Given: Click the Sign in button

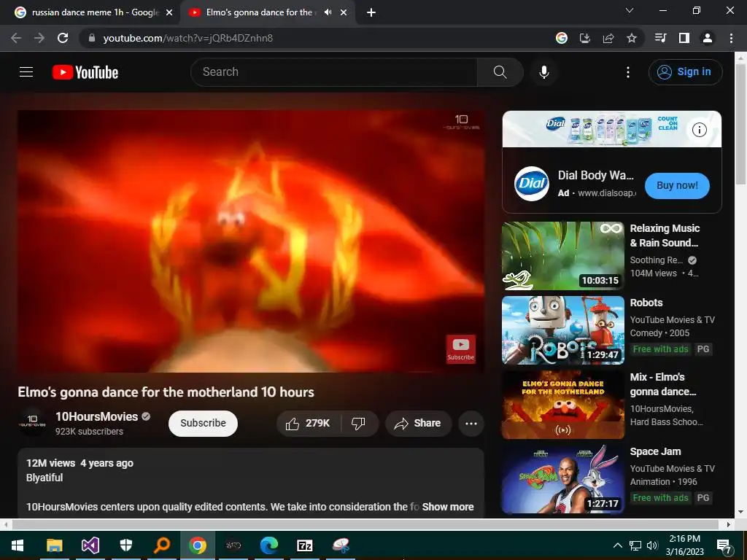Looking at the screenshot, I should 685,72.
